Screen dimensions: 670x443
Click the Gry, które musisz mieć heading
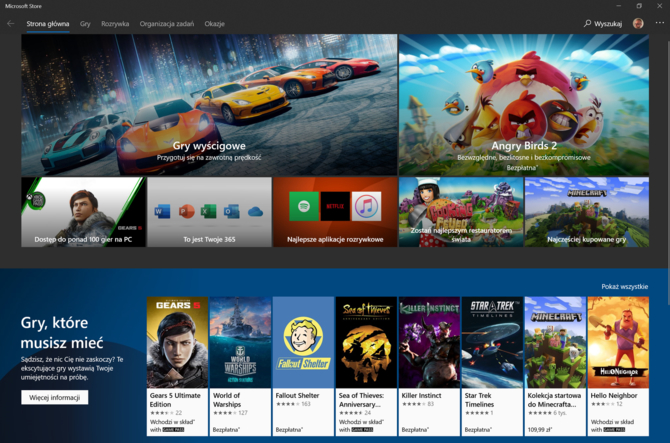(x=62, y=332)
